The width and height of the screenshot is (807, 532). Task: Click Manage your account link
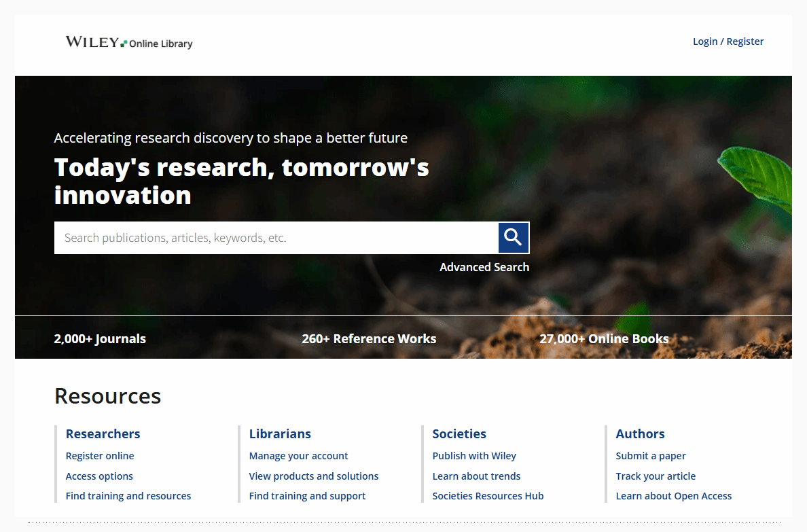(298, 456)
